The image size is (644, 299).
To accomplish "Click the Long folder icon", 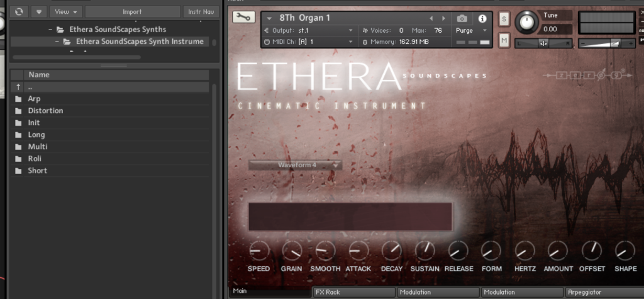I will 18,134.
